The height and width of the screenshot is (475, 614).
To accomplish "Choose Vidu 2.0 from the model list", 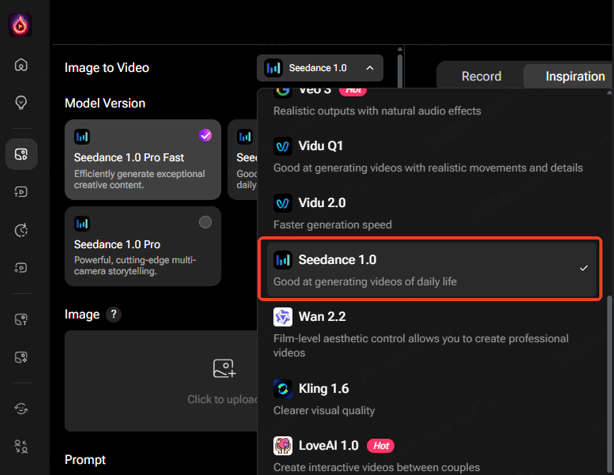I will click(x=432, y=213).
